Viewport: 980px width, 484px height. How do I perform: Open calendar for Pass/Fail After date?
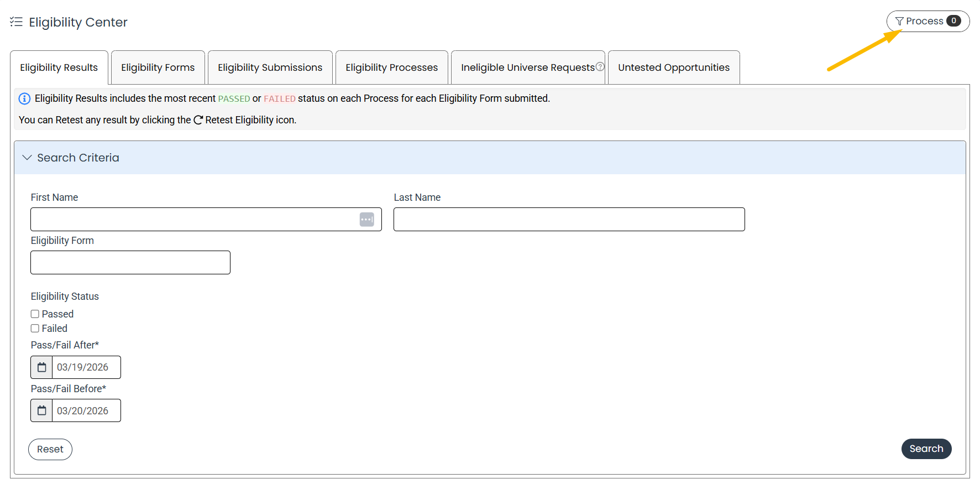pos(41,367)
